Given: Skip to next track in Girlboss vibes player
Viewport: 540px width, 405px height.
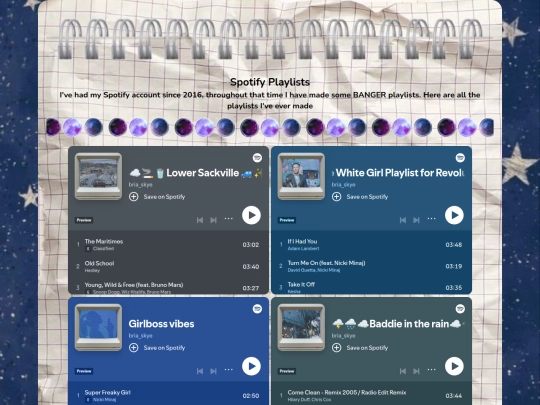Looking at the screenshot, I should tap(213, 371).
